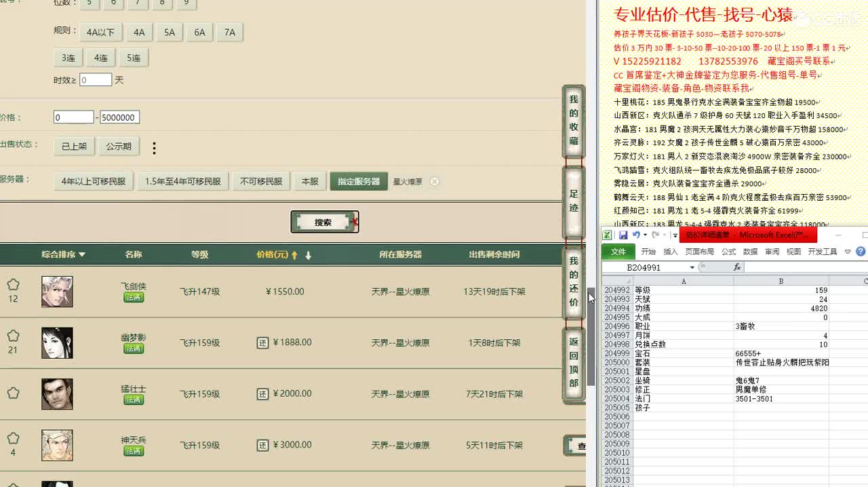868x487 pixels.
Task: Switch to the Excel 开始 tab
Action: pyautogui.click(x=648, y=252)
